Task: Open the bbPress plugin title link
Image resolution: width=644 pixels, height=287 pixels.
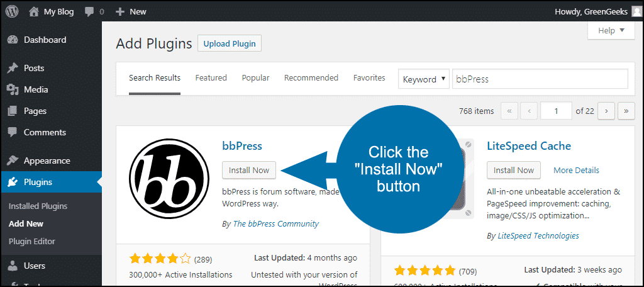Action: tap(242, 146)
